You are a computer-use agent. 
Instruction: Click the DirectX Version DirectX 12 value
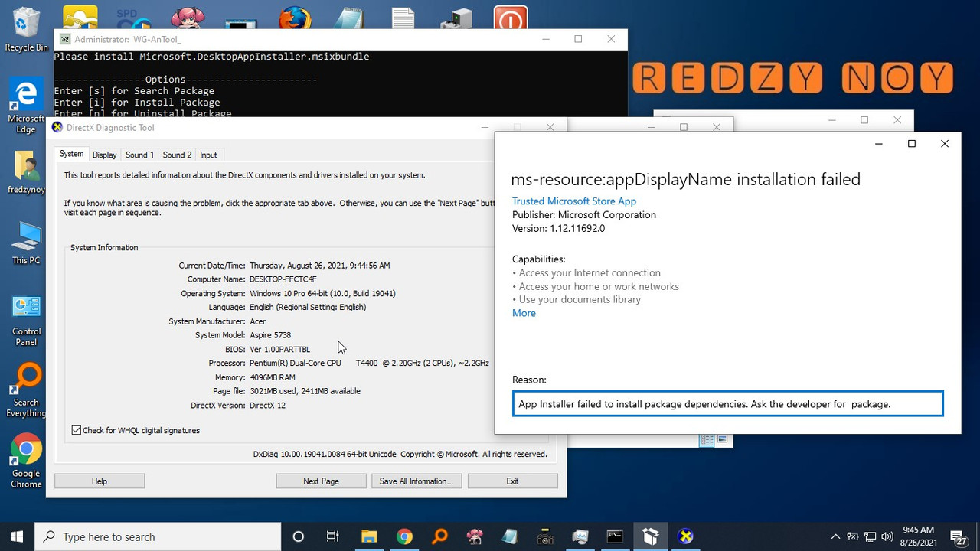pyautogui.click(x=267, y=405)
